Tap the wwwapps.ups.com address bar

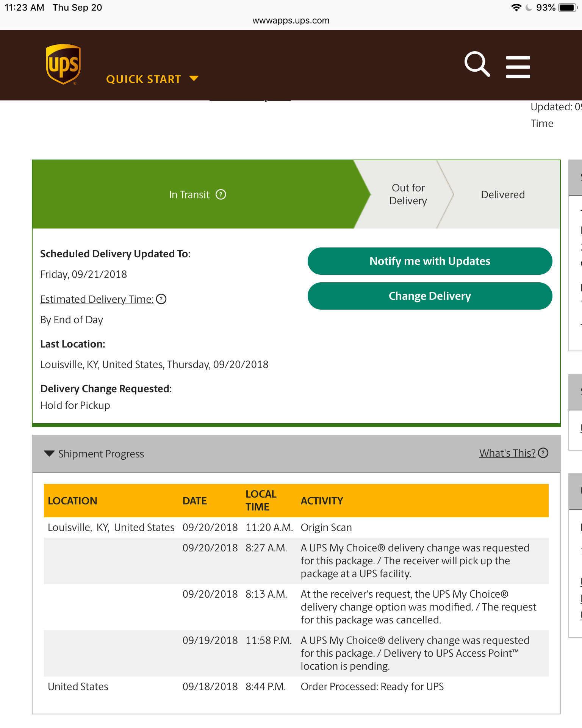[291, 20]
